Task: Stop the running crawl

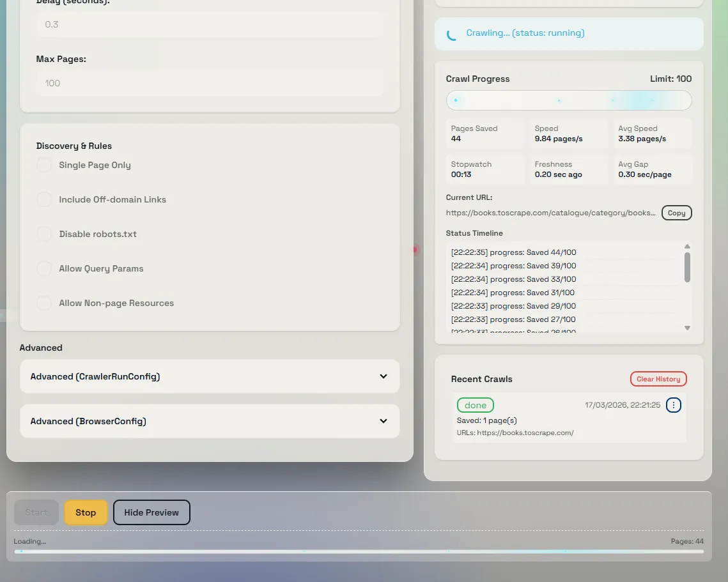Action: coord(86,512)
